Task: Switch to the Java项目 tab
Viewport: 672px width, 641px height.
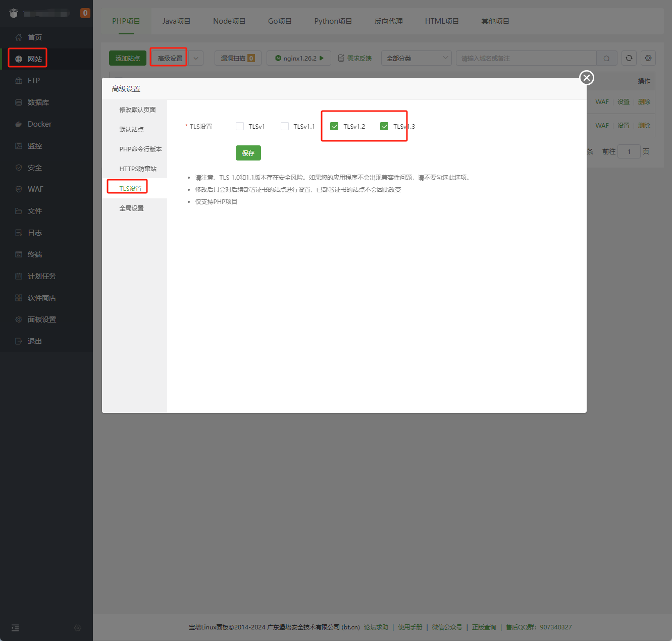Action: click(177, 21)
